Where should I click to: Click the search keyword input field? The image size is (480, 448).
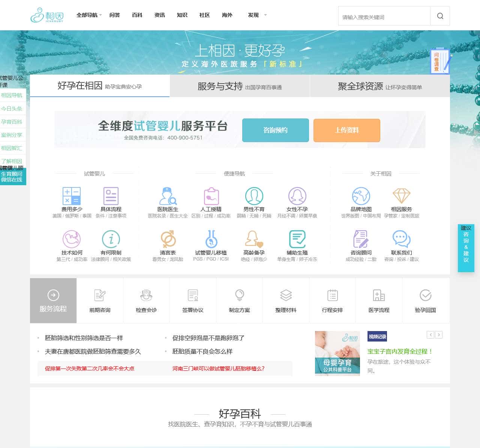(384, 17)
